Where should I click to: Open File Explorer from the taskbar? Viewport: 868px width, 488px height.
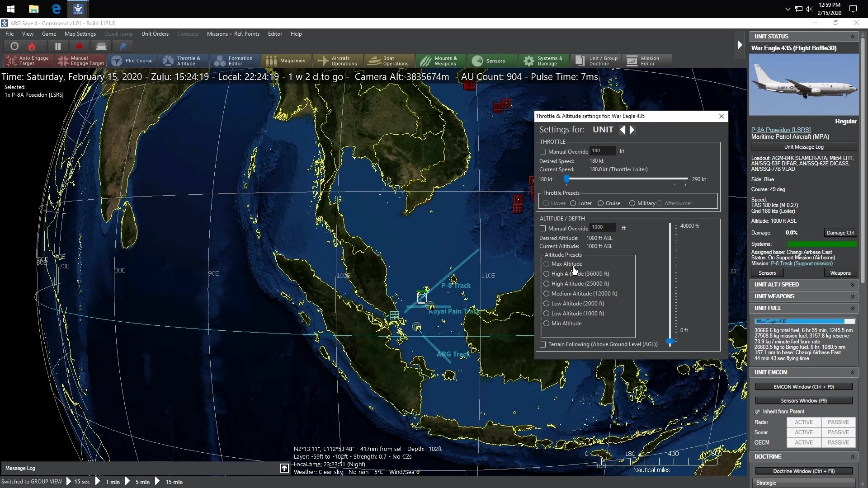point(33,9)
